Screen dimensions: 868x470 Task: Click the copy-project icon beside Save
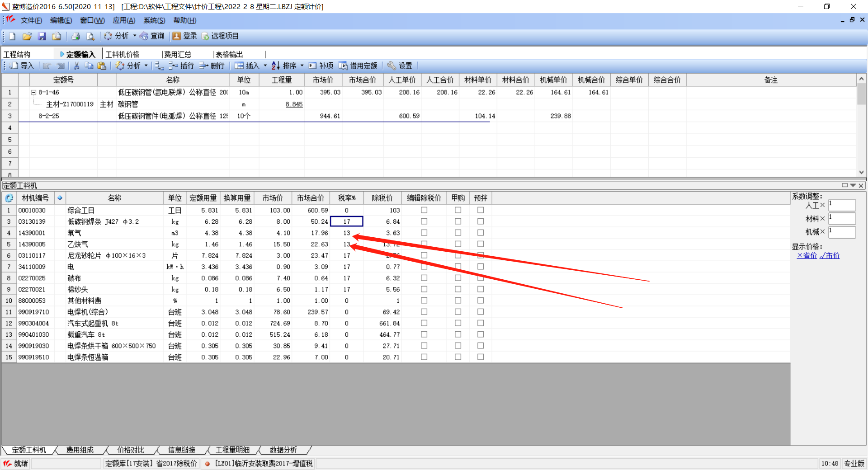[x=57, y=36]
